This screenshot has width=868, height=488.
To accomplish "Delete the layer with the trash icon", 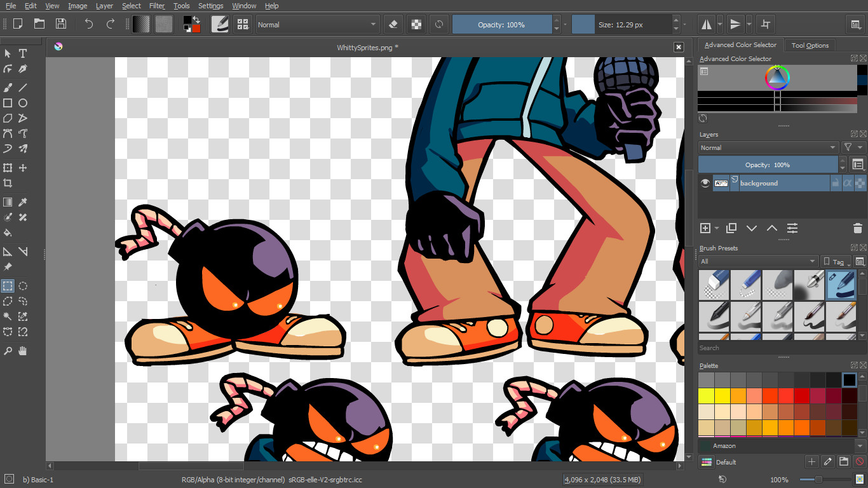I will pos(858,228).
